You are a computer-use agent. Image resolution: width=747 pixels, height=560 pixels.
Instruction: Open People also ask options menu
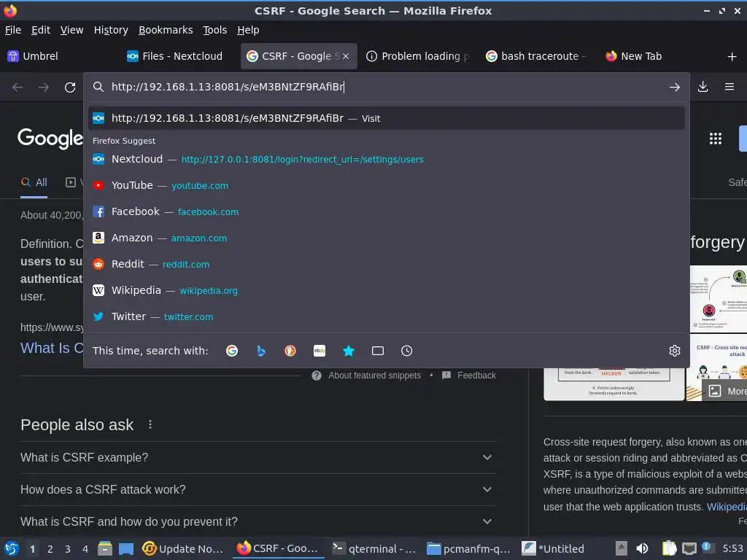point(150,424)
